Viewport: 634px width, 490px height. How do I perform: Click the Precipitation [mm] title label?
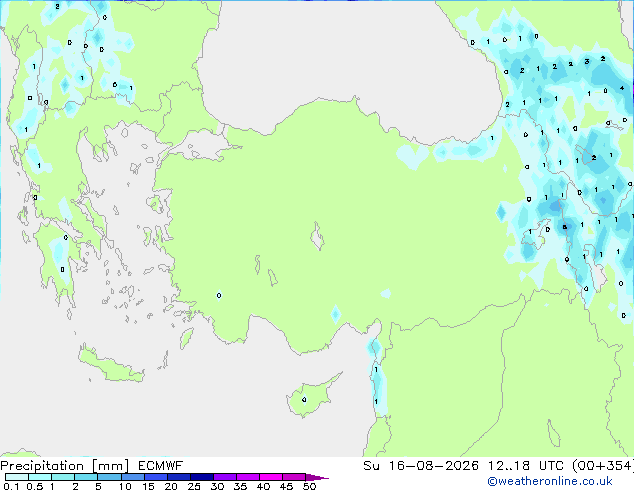65,466
